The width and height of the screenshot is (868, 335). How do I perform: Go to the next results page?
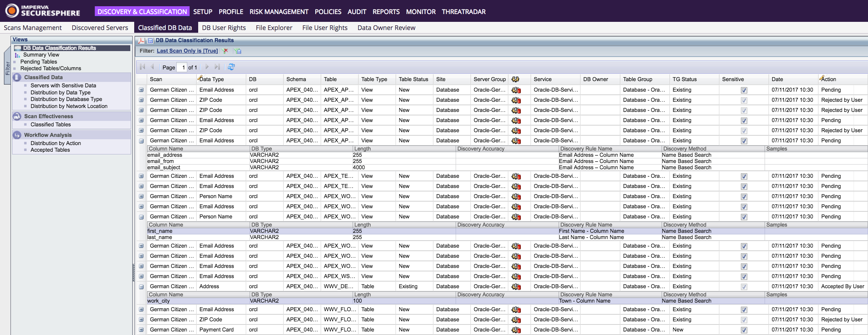[207, 67]
